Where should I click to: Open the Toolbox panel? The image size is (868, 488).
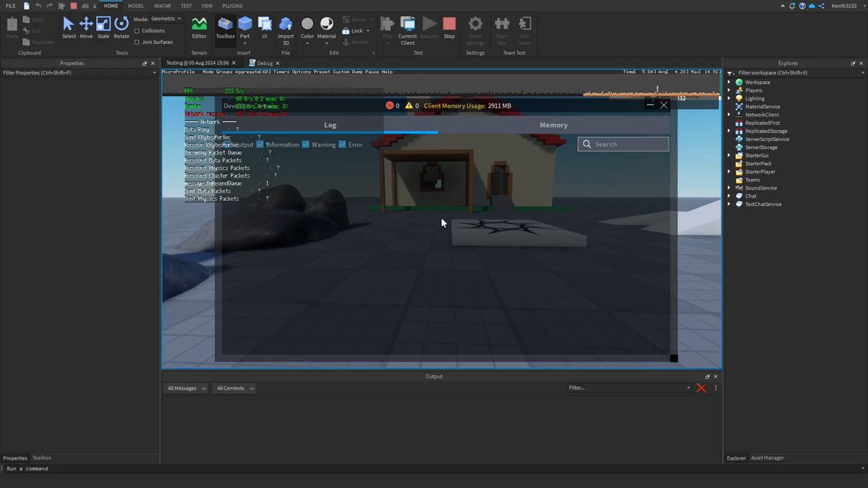pyautogui.click(x=226, y=27)
